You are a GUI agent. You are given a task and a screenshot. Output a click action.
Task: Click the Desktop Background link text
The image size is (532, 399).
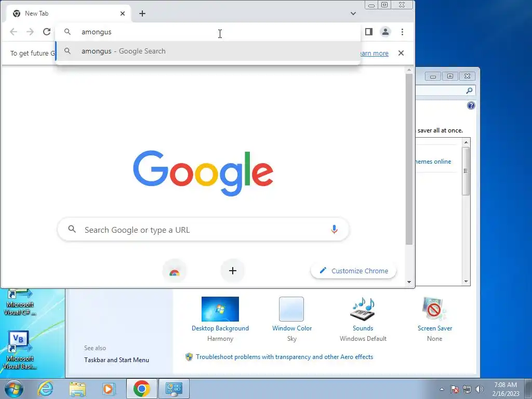[x=220, y=328]
